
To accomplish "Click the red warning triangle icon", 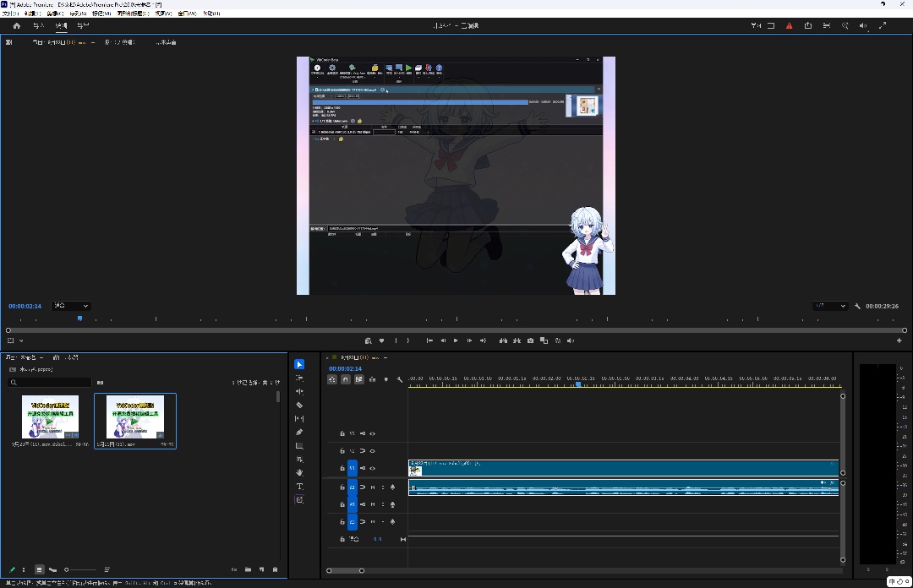I will point(789,25).
